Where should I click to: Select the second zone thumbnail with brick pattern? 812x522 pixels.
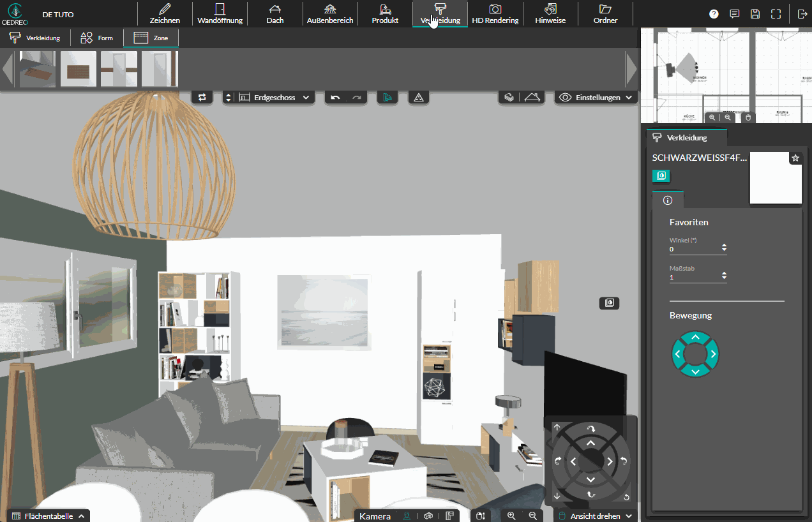click(79, 69)
